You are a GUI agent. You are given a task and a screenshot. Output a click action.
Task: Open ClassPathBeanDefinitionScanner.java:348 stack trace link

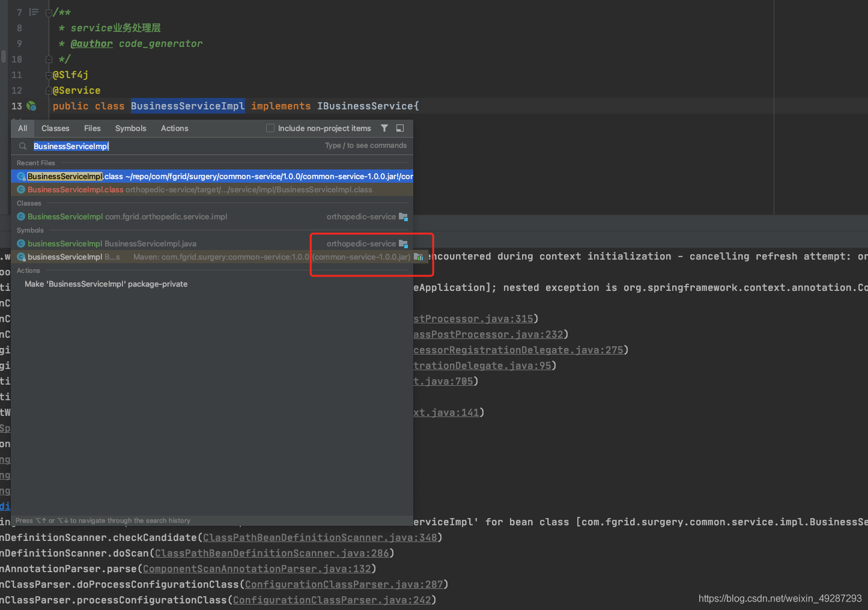pyautogui.click(x=320, y=537)
